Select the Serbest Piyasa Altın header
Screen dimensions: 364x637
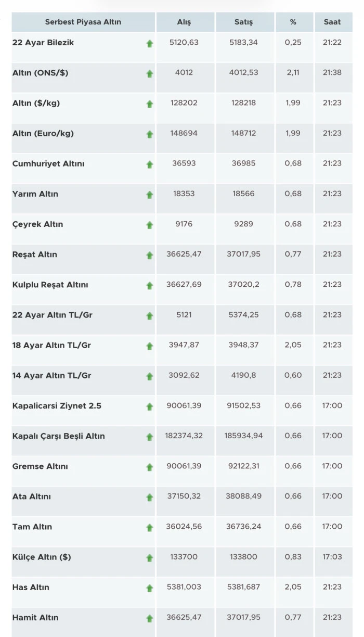click(83, 22)
